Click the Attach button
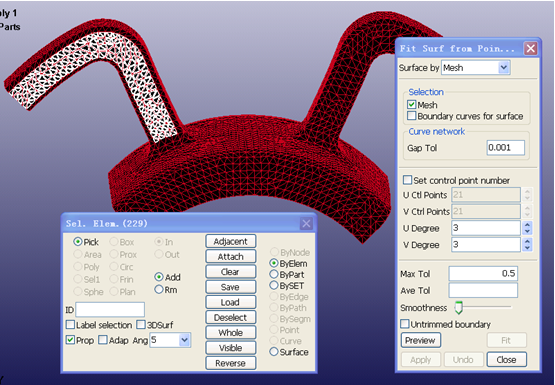 pyautogui.click(x=230, y=257)
